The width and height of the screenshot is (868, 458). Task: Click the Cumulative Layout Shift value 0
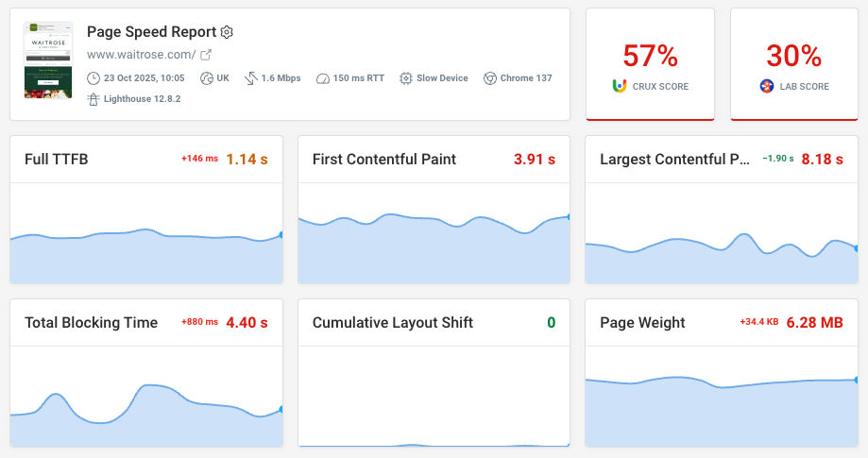click(551, 323)
